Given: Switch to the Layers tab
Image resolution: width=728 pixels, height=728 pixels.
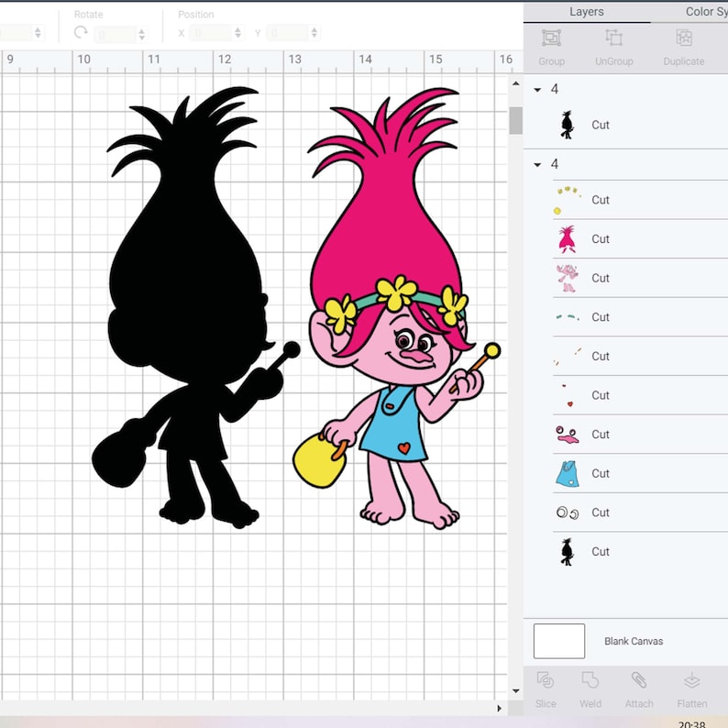Looking at the screenshot, I should tap(587, 12).
